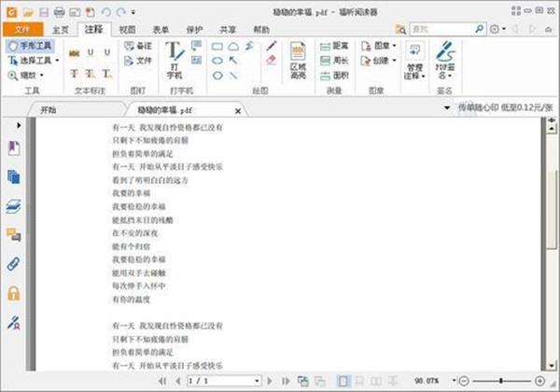Select the polyline drawing tool

click(249, 46)
